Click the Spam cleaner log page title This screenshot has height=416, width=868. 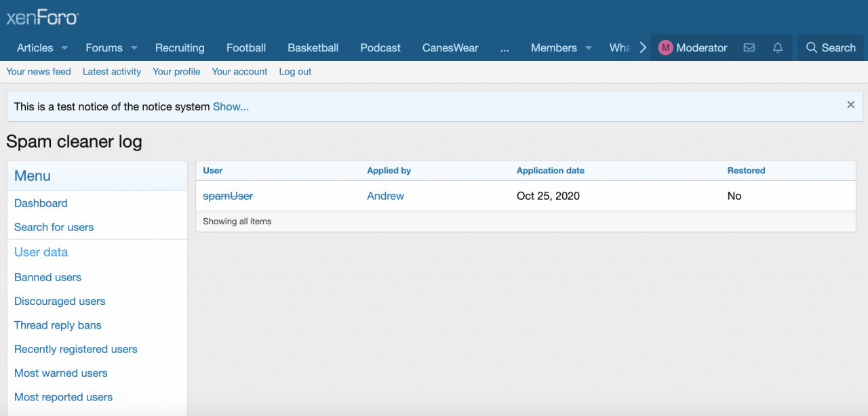click(x=74, y=142)
